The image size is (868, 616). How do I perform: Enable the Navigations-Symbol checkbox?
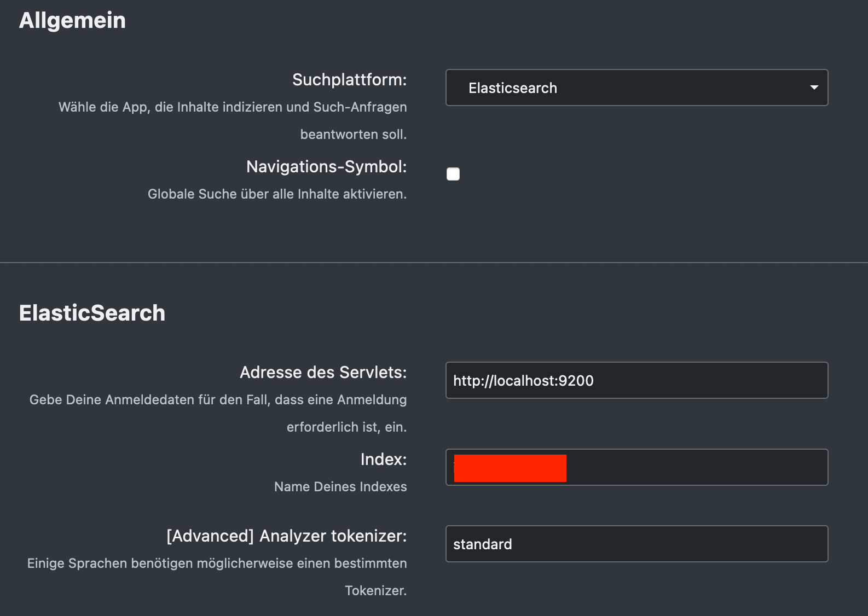coord(453,174)
